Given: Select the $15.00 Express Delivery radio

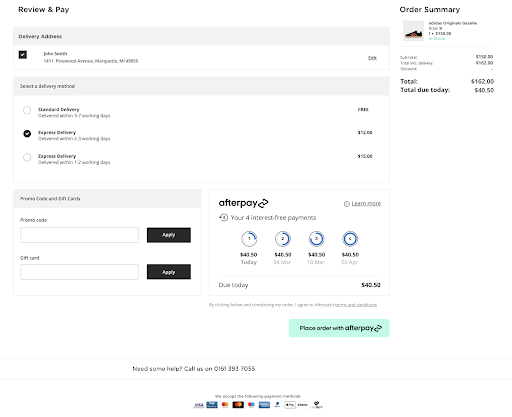Looking at the screenshot, I should pos(27,157).
